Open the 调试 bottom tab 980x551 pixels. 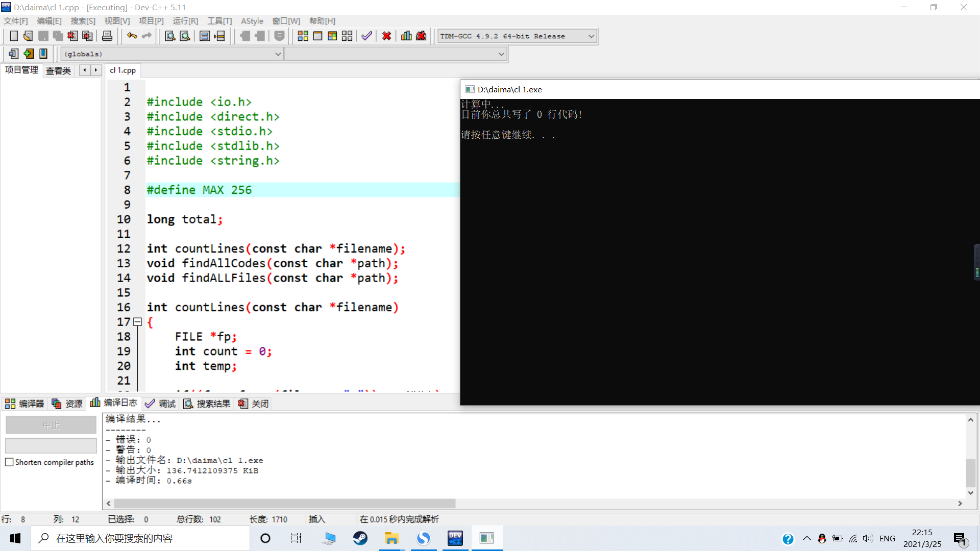[x=160, y=404]
